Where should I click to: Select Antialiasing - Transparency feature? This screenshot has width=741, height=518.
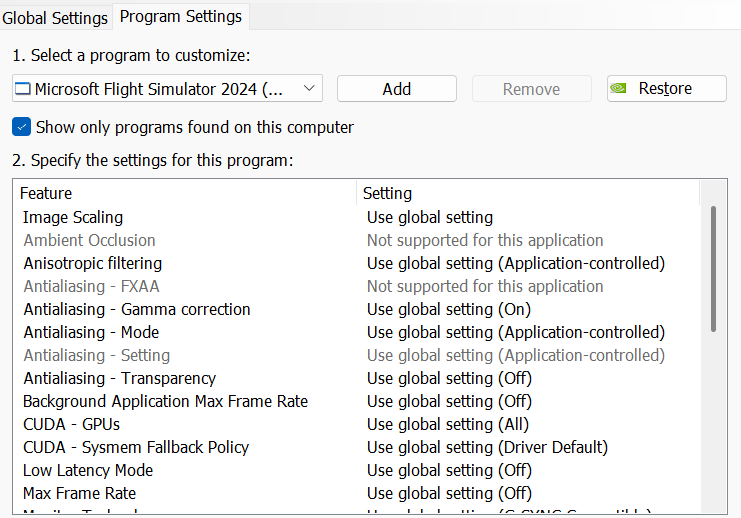[120, 378]
